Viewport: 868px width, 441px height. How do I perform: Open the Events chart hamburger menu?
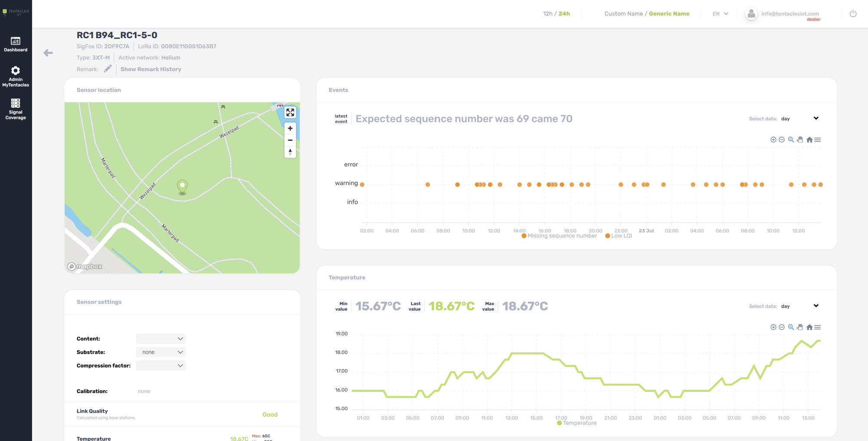pyautogui.click(x=818, y=139)
